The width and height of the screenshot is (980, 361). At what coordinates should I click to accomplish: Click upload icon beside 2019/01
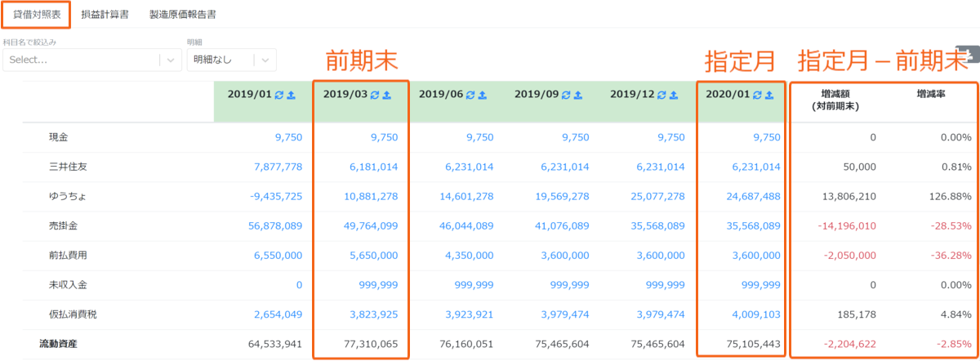click(291, 95)
